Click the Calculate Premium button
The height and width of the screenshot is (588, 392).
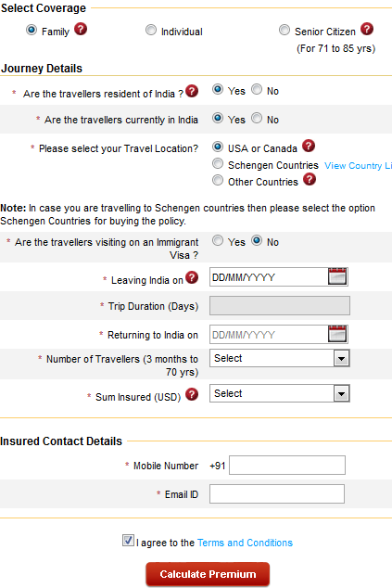click(x=208, y=574)
